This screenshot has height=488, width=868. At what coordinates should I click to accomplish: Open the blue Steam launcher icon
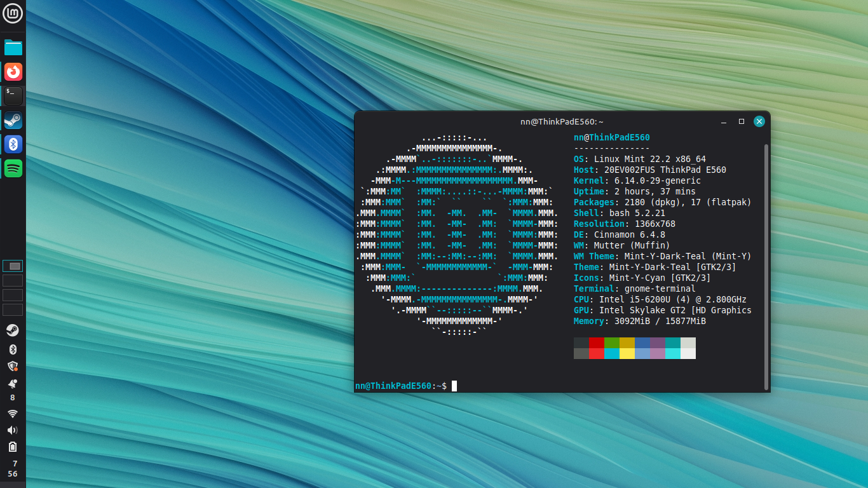13,120
